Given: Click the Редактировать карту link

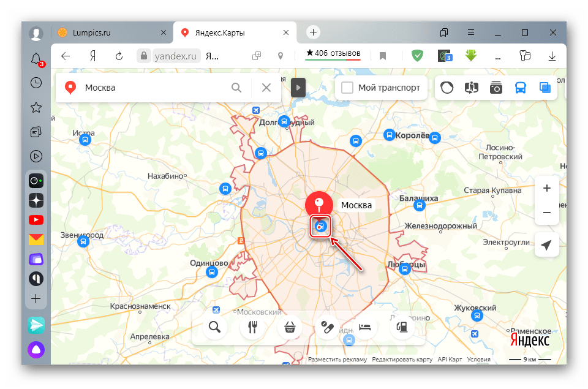Looking at the screenshot, I should 402,360.
